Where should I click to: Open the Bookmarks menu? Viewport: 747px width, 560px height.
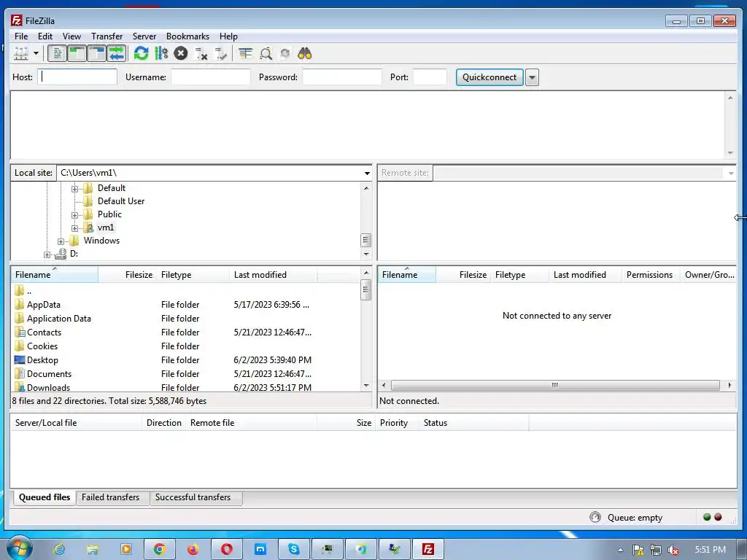click(187, 36)
